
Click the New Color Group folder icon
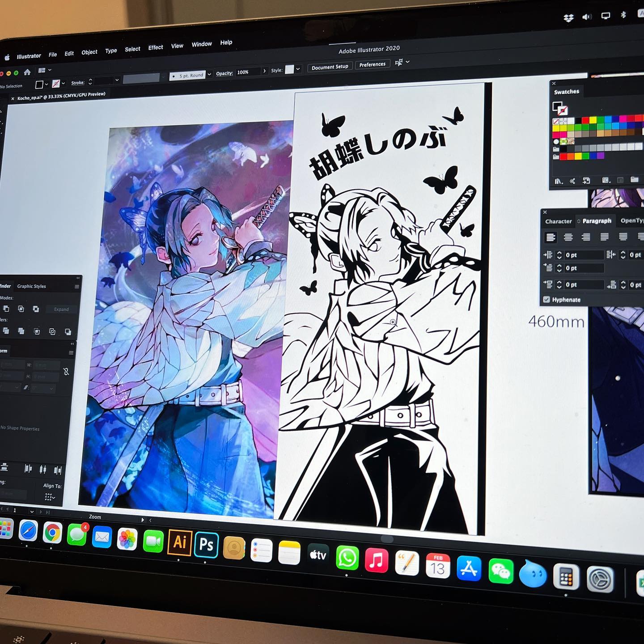tap(634, 179)
